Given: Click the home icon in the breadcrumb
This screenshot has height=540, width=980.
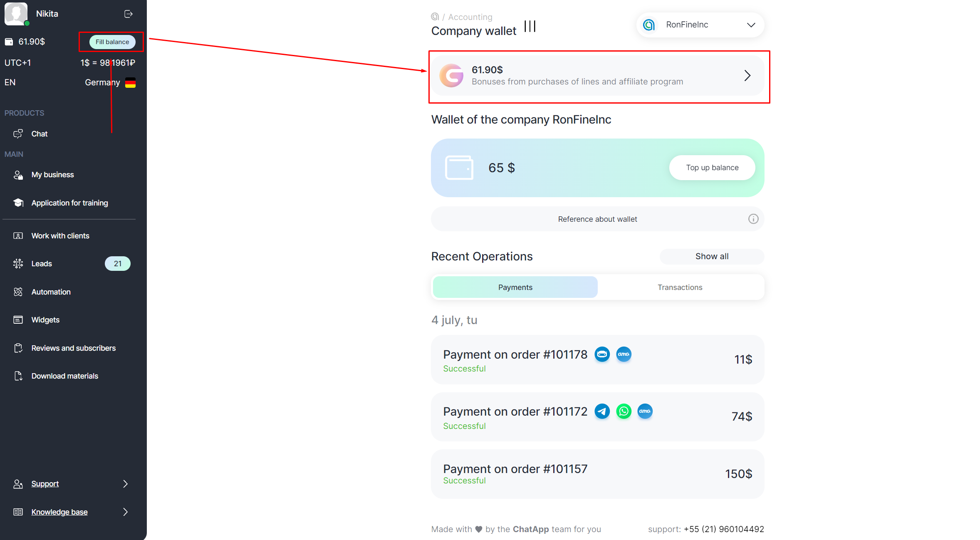Looking at the screenshot, I should (x=435, y=17).
